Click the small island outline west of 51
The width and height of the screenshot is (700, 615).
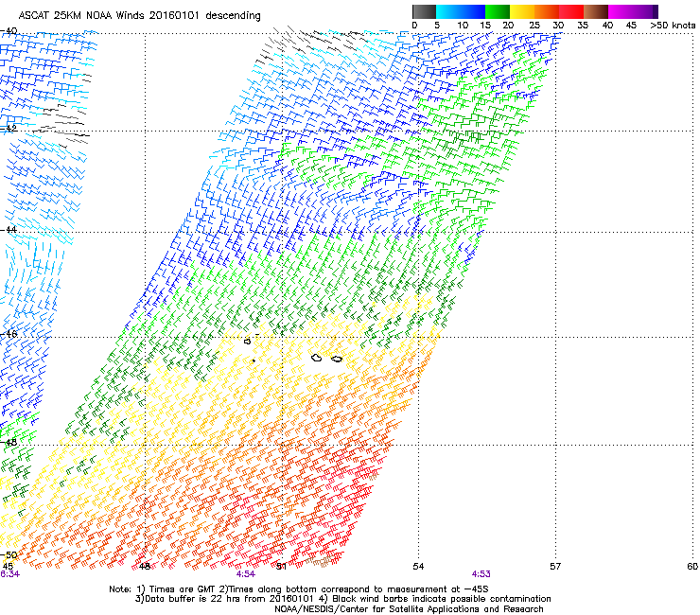click(248, 342)
